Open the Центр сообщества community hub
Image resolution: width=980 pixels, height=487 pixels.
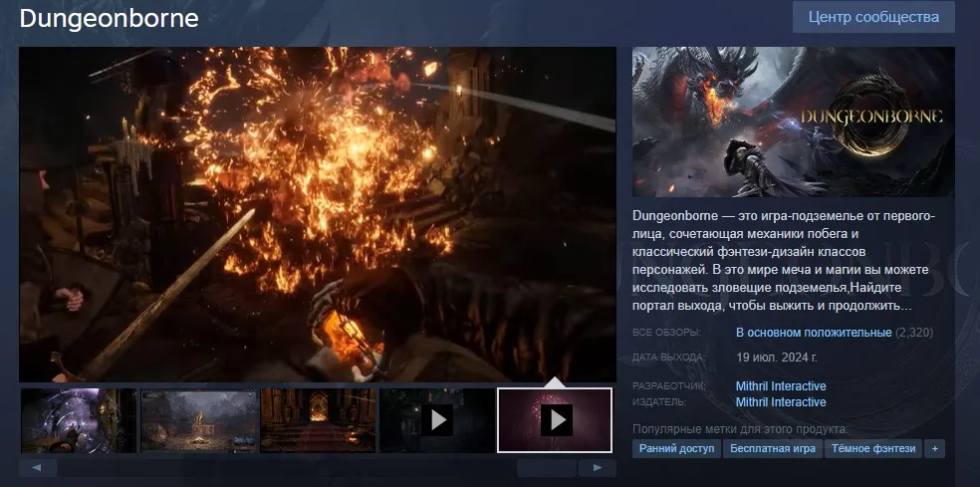[873, 17]
